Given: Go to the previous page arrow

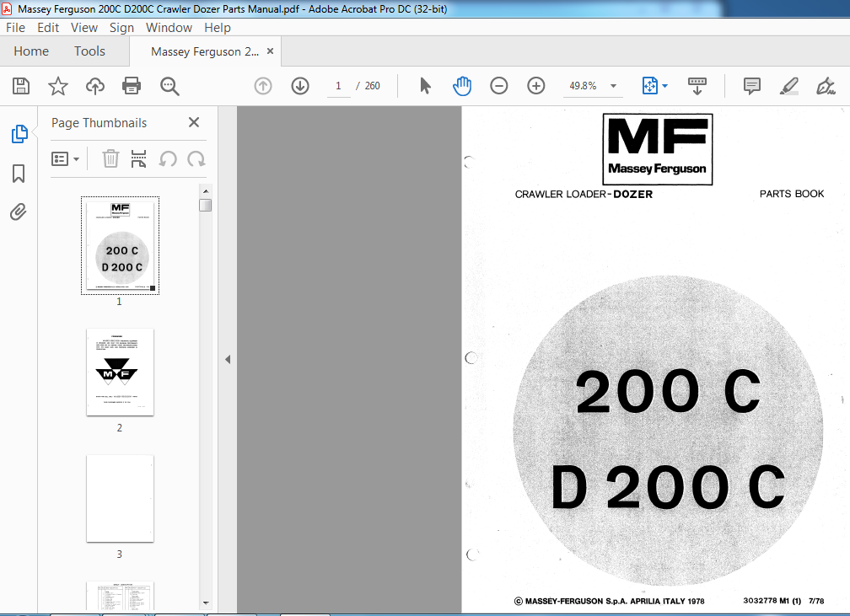Looking at the screenshot, I should click(263, 86).
